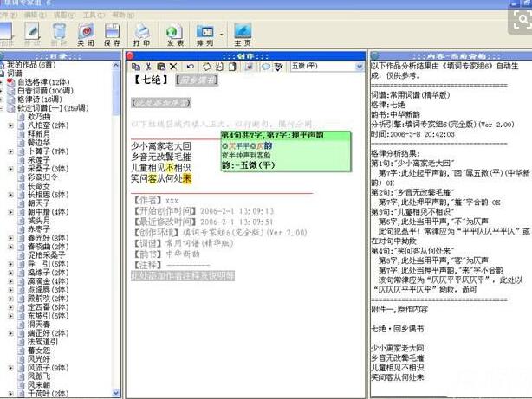532x399 pixels.
Task: Open the 排列 dropdown arrow
Action: 222,35
